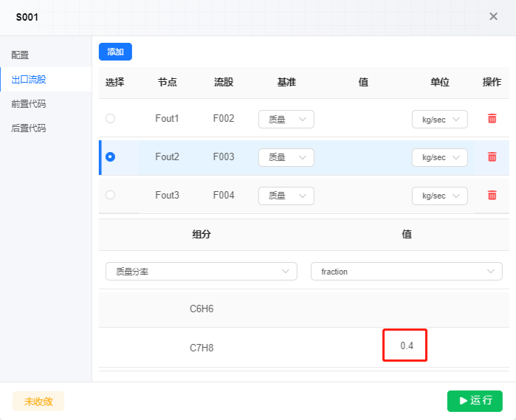
Task: Click the green 运行 button
Action: 475,401
